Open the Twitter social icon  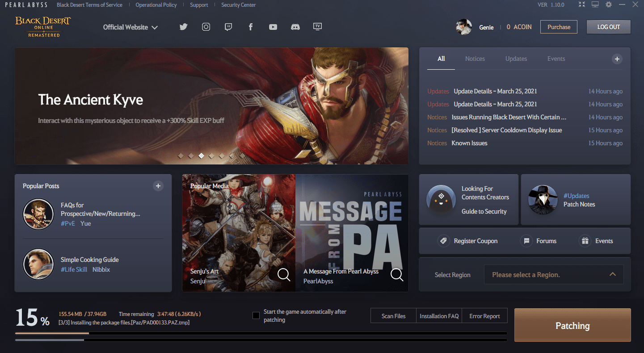click(x=183, y=27)
